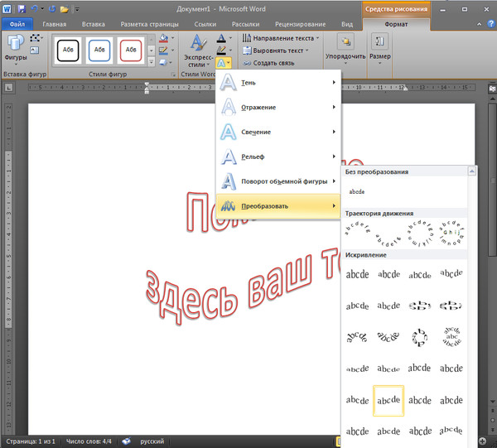Switch to the Рецензирование tab
Viewport: 497px width, 448px height.
click(300, 24)
